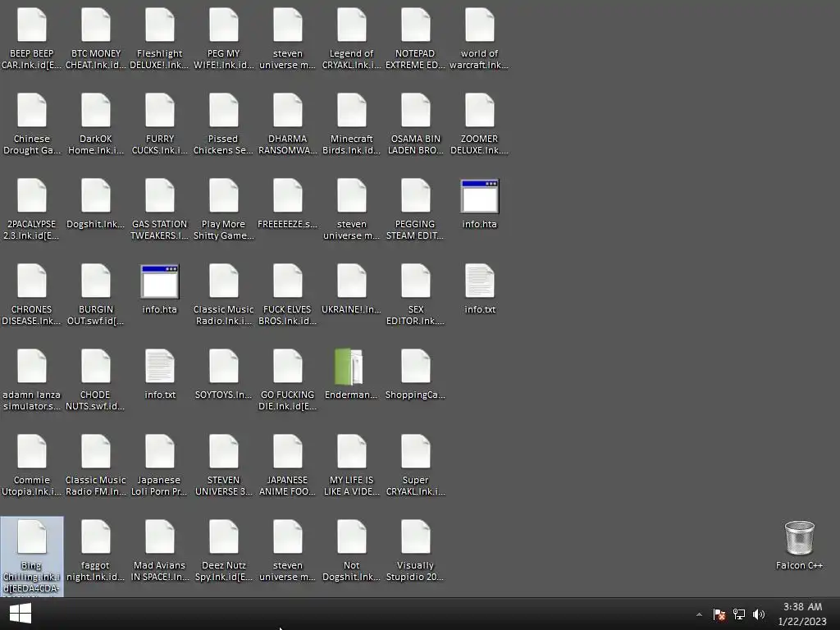The width and height of the screenshot is (840, 630).
Task: Click the 3:38 AM taskbar clock
Action: point(802,607)
